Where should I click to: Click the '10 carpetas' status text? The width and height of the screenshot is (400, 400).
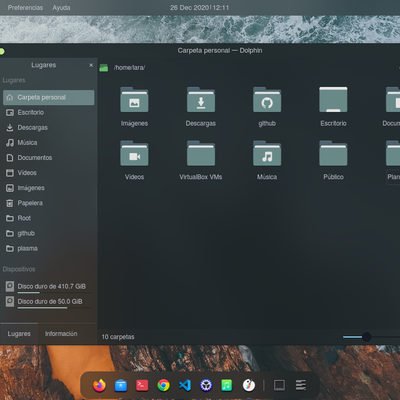(118, 337)
